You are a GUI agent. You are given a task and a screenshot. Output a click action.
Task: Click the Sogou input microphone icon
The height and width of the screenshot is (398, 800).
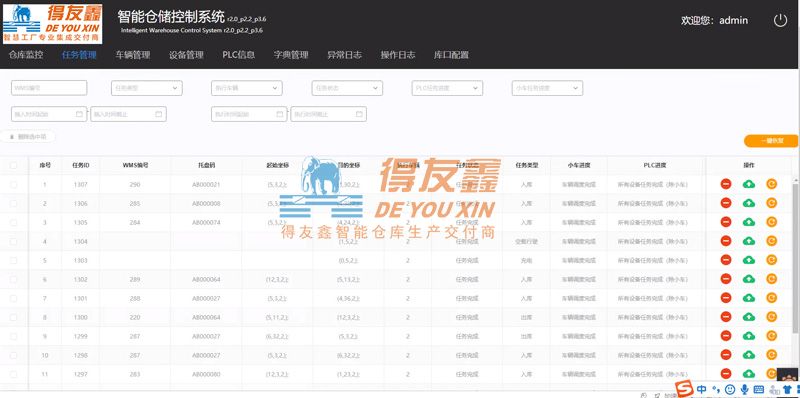[x=744, y=389]
